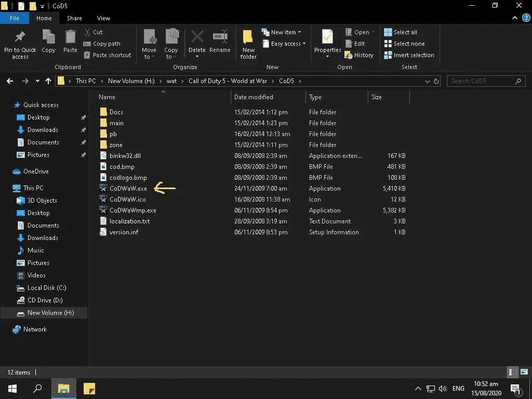Click Pin to Quick access icon
This screenshot has height=399, width=532.
pos(20,37)
